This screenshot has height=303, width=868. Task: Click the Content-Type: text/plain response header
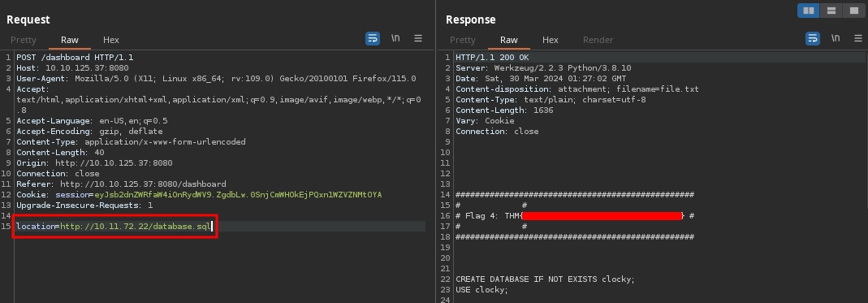coord(551,100)
